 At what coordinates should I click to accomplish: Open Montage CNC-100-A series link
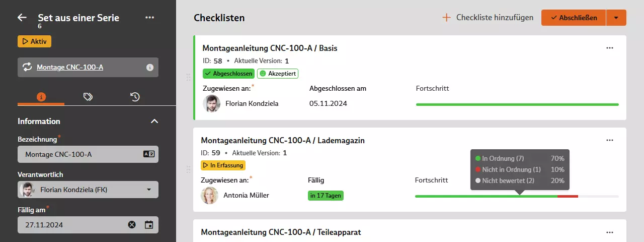point(70,67)
